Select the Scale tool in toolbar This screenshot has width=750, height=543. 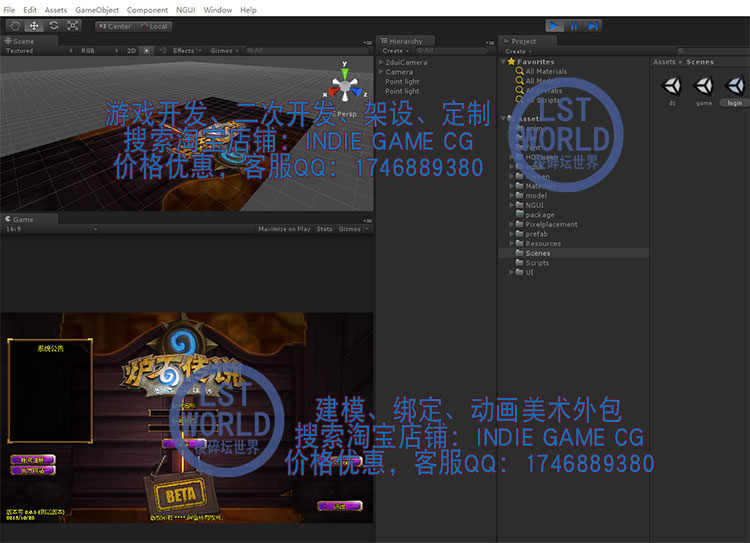[72, 26]
